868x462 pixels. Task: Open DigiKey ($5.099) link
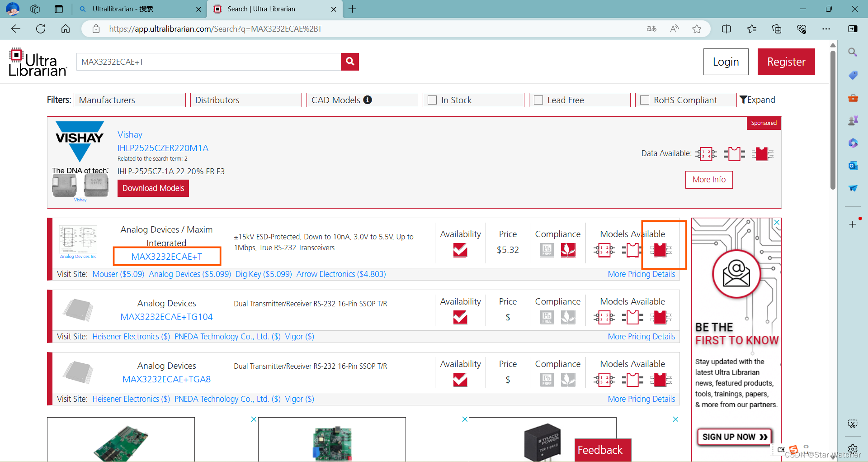(x=264, y=274)
